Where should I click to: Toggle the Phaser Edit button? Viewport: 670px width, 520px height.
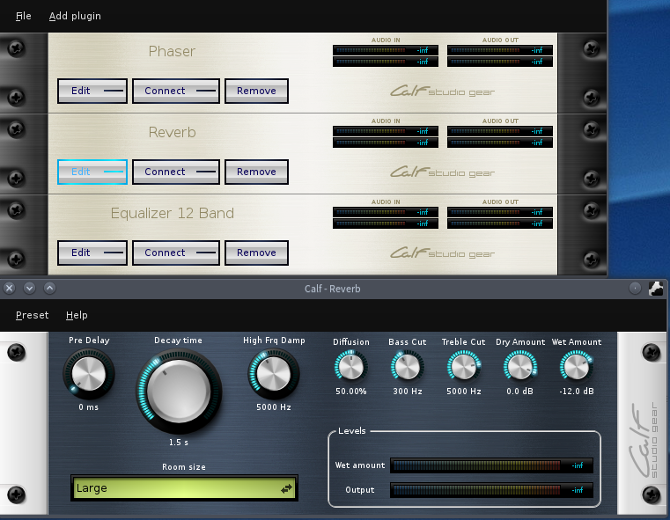click(92, 91)
